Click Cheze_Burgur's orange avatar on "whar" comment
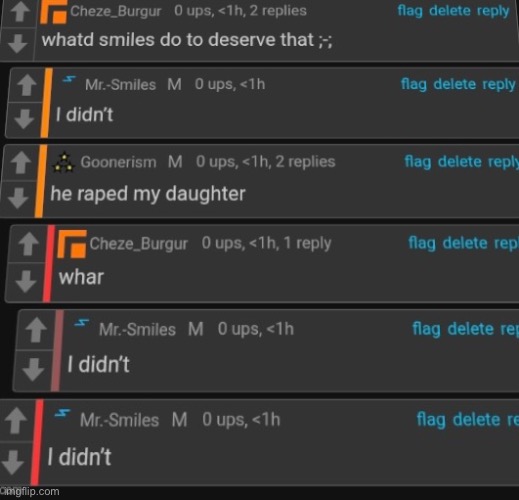Screen dimensions: 519x500 [72, 244]
